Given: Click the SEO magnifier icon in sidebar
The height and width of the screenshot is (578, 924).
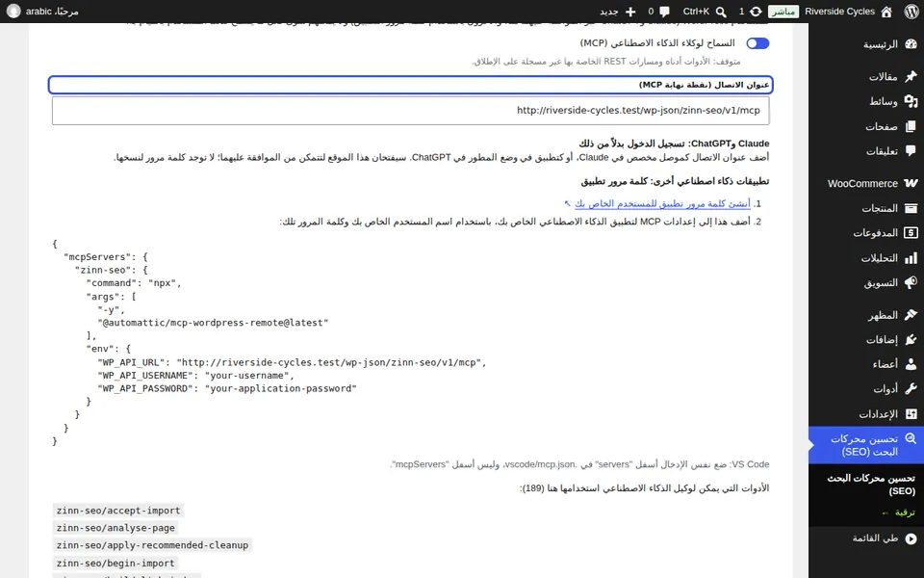Looking at the screenshot, I should 911,439.
